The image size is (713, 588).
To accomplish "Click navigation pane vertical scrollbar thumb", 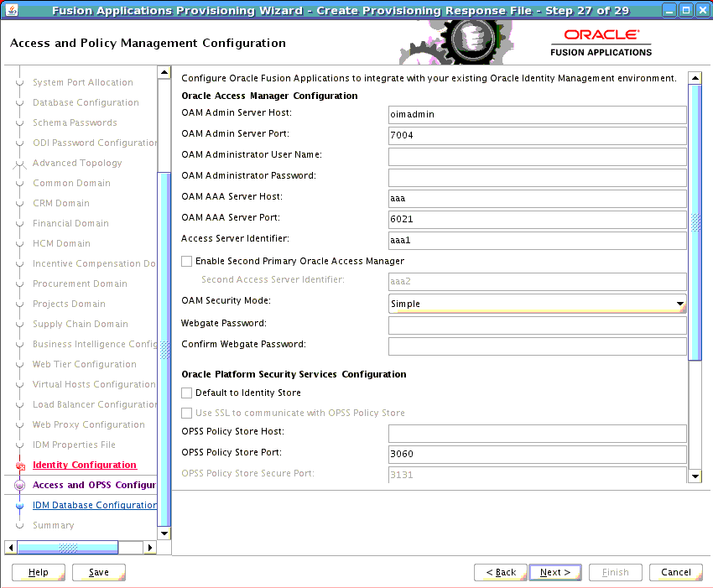I will (164, 349).
